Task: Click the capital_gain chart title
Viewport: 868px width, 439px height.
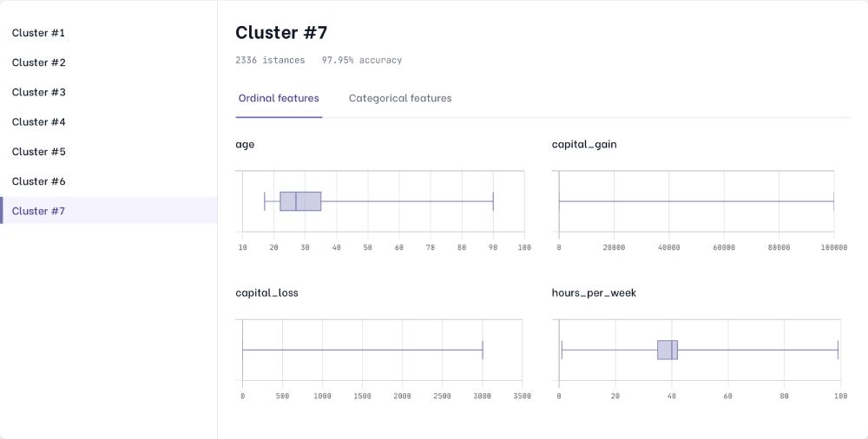Action: pos(584,144)
